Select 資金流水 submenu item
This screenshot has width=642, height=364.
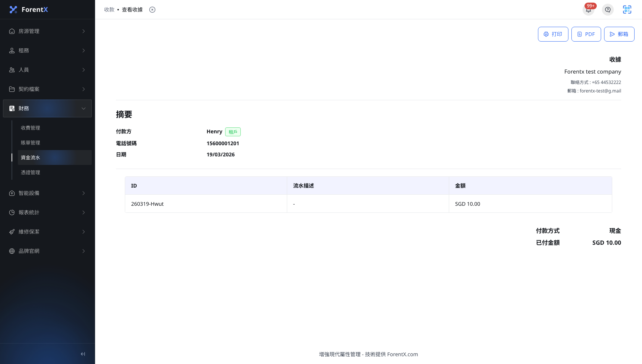coord(55,157)
